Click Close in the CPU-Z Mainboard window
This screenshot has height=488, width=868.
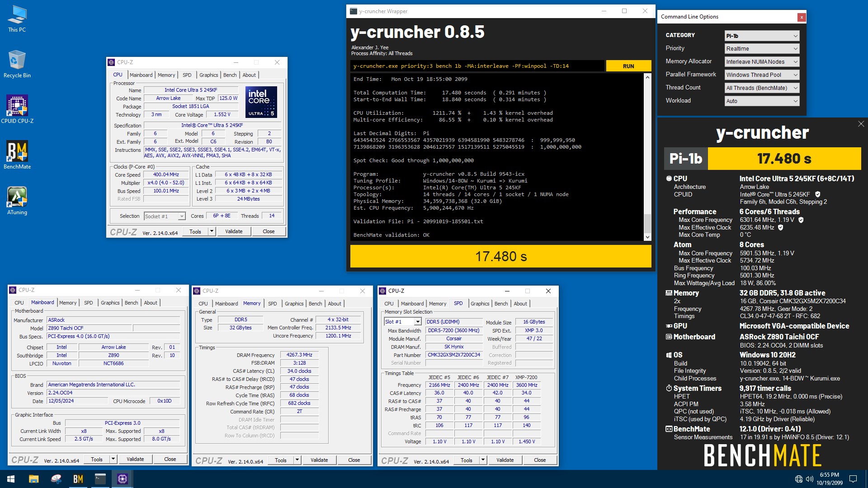click(x=170, y=459)
